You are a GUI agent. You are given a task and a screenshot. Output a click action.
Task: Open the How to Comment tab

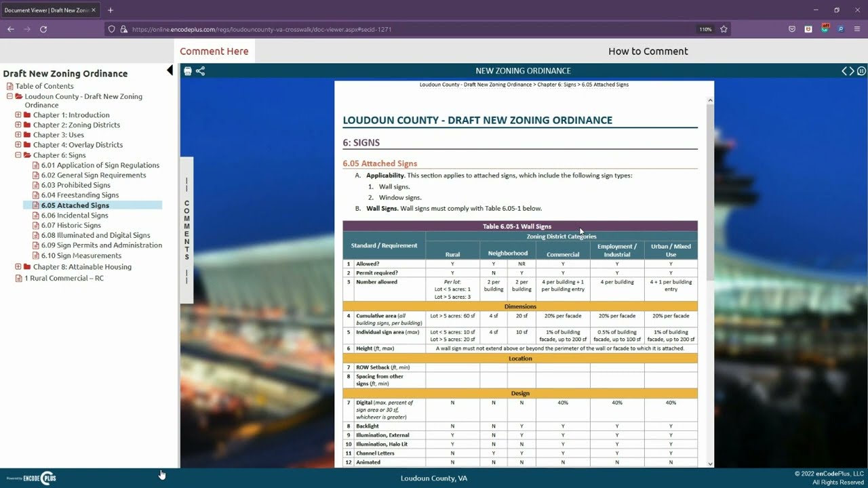648,51
